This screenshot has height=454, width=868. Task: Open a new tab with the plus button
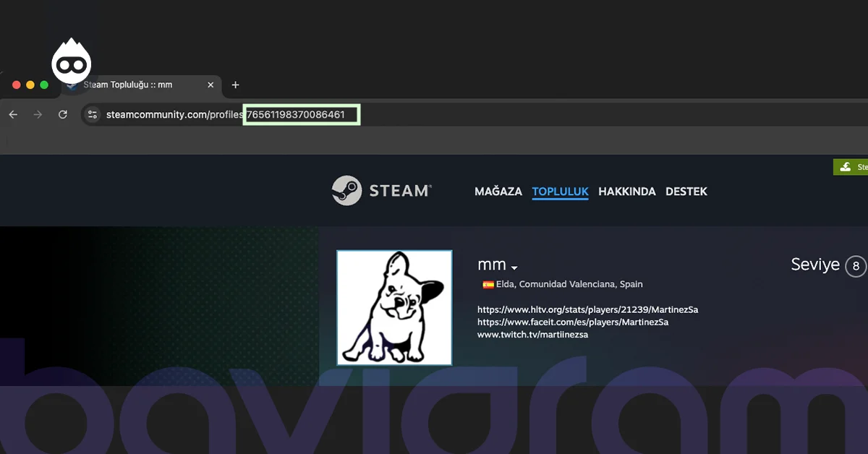[235, 85]
